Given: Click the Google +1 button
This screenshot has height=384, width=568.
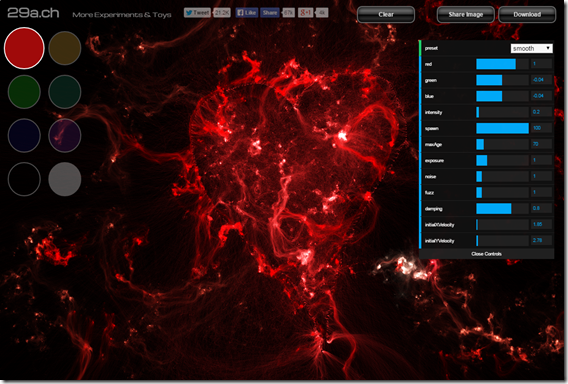Looking at the screenshot, I should pyautogui.click(x=305, y=13).
